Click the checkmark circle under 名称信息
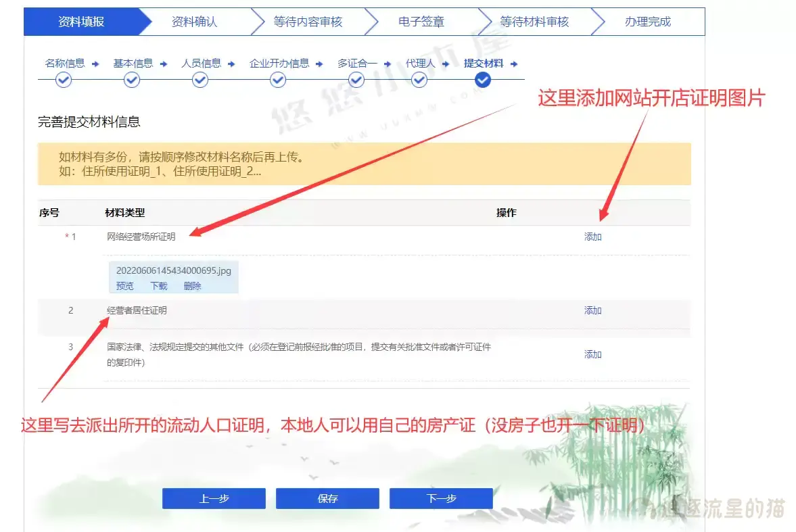Image resolution: width=796 pixels, height=532 pixels. click(64, 80)
